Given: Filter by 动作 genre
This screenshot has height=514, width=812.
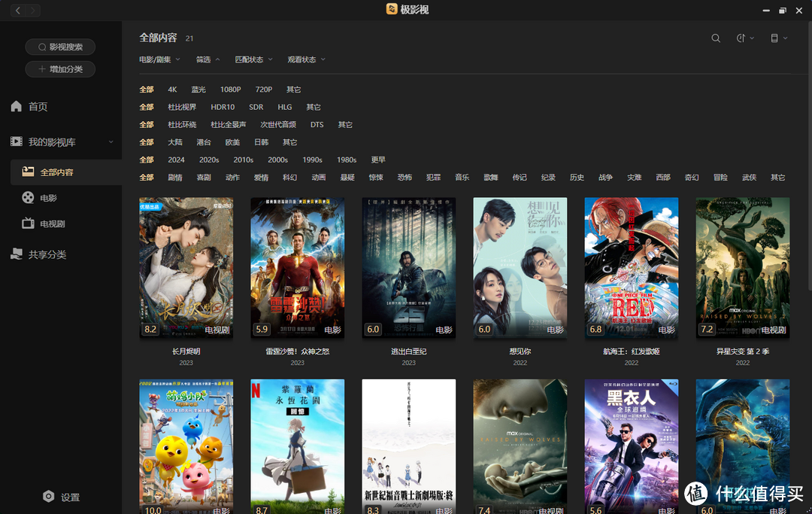Looking at the screenshot, I should [232, 178].
